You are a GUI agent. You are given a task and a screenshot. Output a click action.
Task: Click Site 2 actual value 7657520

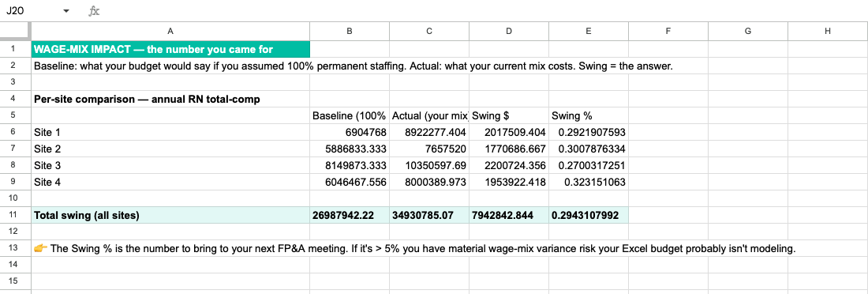(429, 149)
